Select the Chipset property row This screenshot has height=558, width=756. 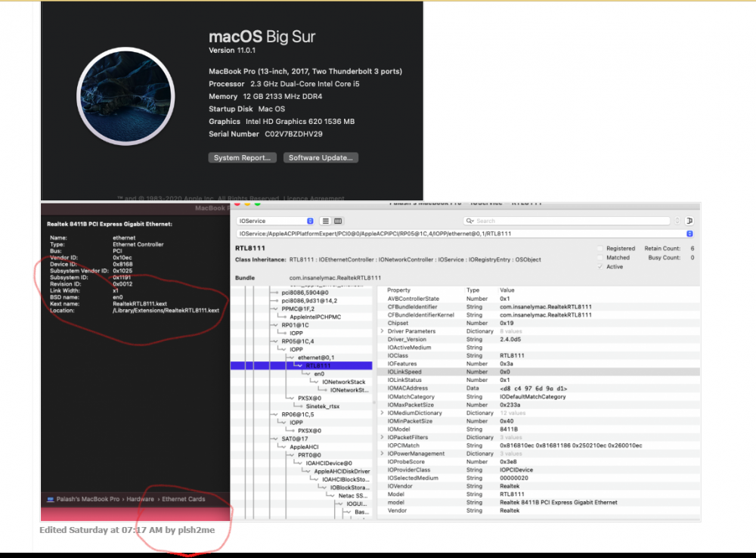538,323
